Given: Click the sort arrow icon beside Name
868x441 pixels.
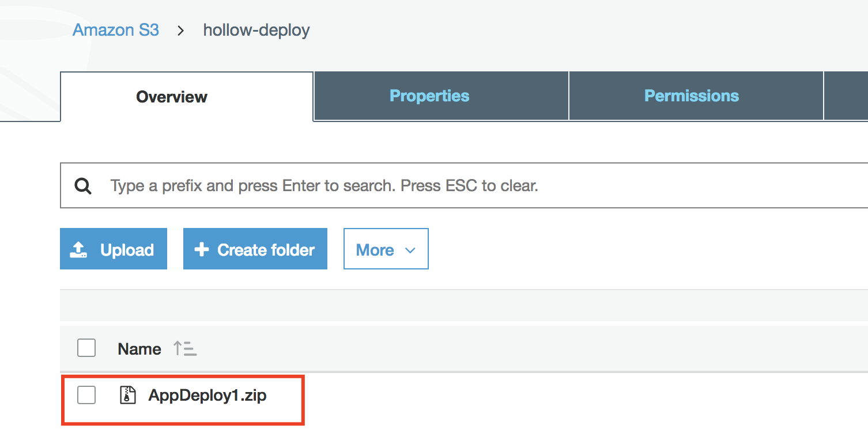Looking at the screenshot, I should (x=185, y=349).
